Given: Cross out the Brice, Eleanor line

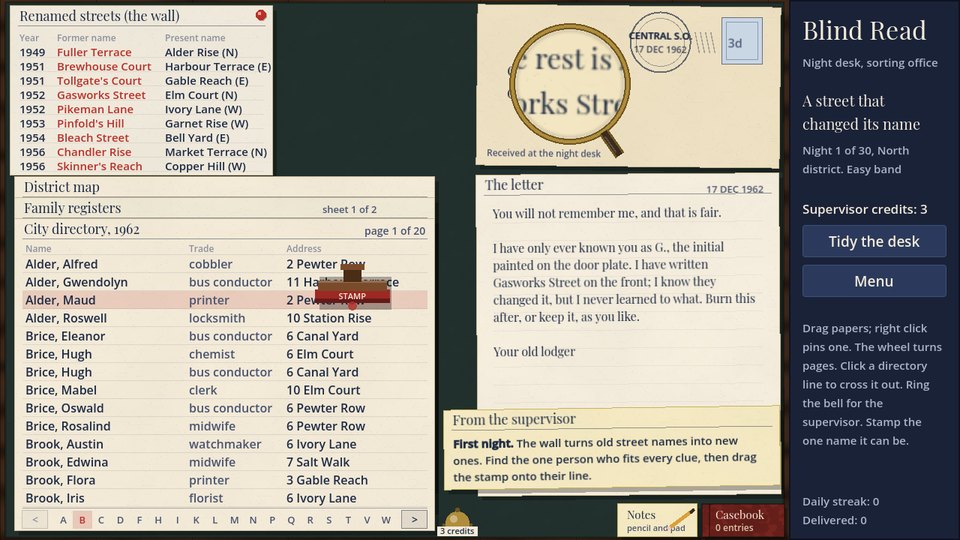Looking at the screenshot, I should tap(225, 336).
